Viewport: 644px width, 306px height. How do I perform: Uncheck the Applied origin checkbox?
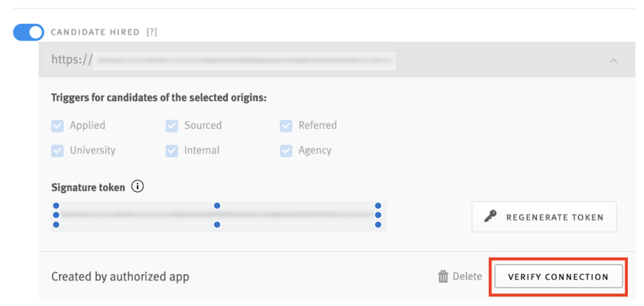(x=57, y=126)
